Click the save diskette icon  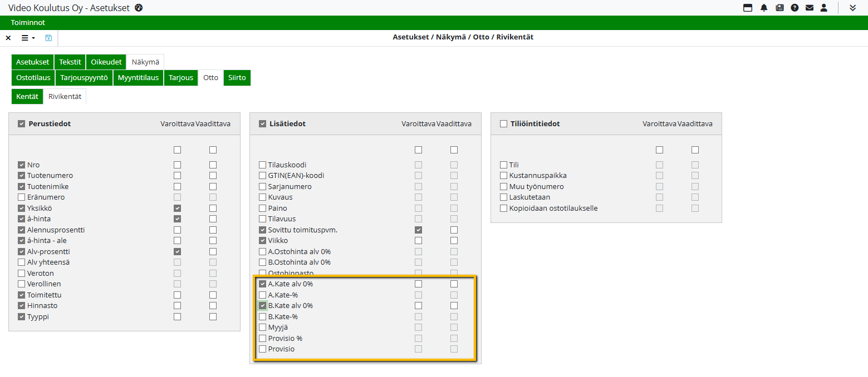(48, 38)
